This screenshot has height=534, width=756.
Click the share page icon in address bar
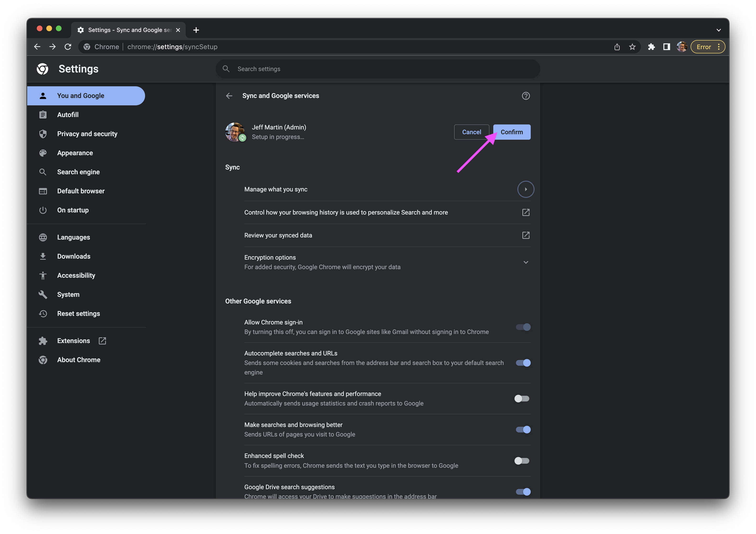pyautogui.click(x=617, y=47)
